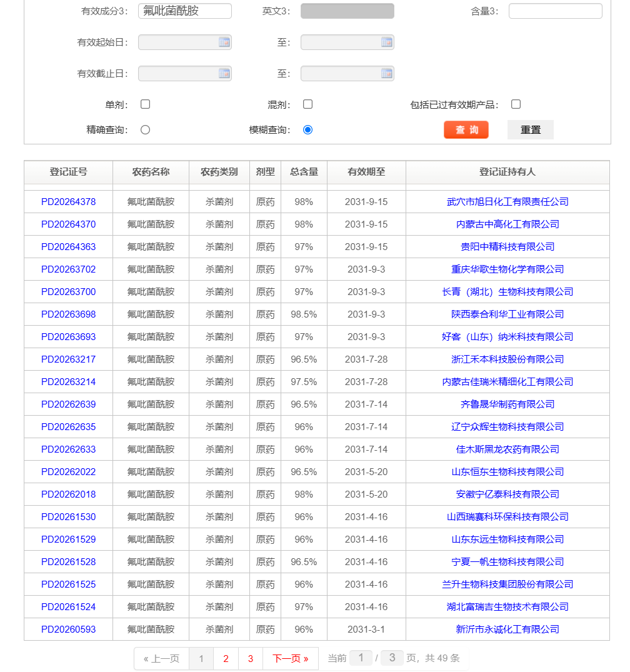This screenshot has width=630, height=672.
Task: Open registration PD20263693
Action: [x=69, y=337]
